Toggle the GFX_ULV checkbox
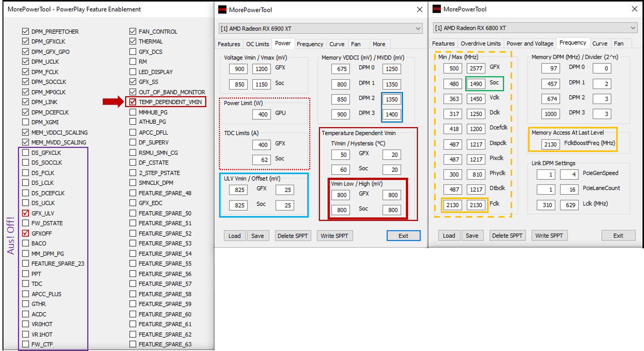Screen dimensions: 644x351 [26, 213]
